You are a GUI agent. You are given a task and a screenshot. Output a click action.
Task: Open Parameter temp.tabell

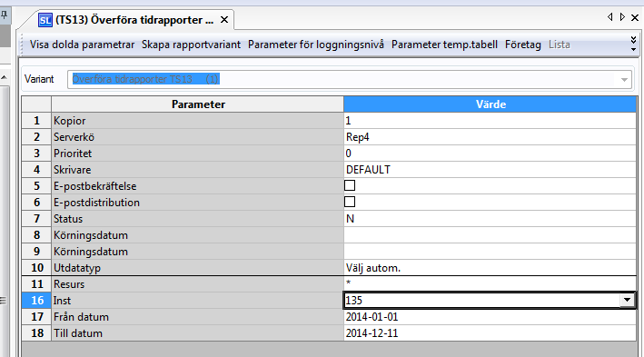[x=444, y=45]
